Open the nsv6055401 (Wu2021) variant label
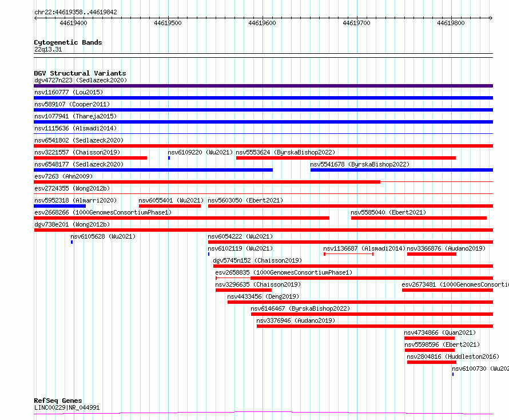509x420 pixels. pos(171,200)
